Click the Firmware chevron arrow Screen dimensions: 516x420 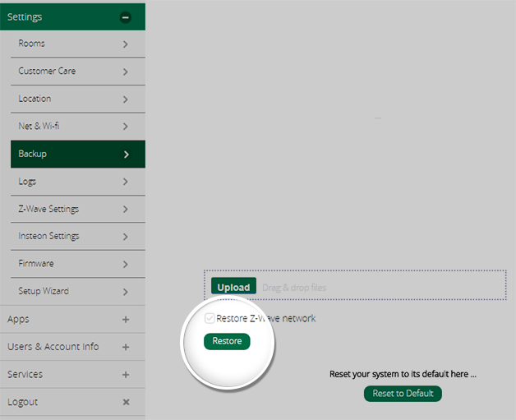click(125, 264)
